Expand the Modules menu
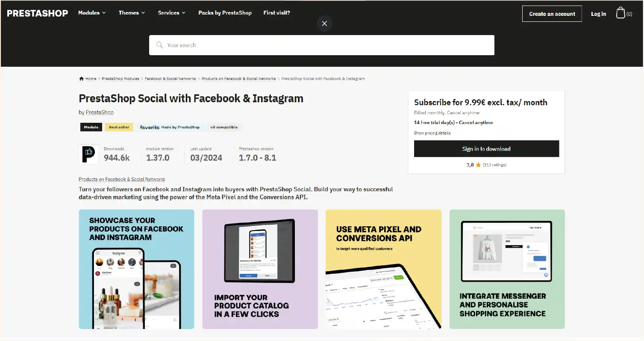644x341 pixels. point(91,13)
